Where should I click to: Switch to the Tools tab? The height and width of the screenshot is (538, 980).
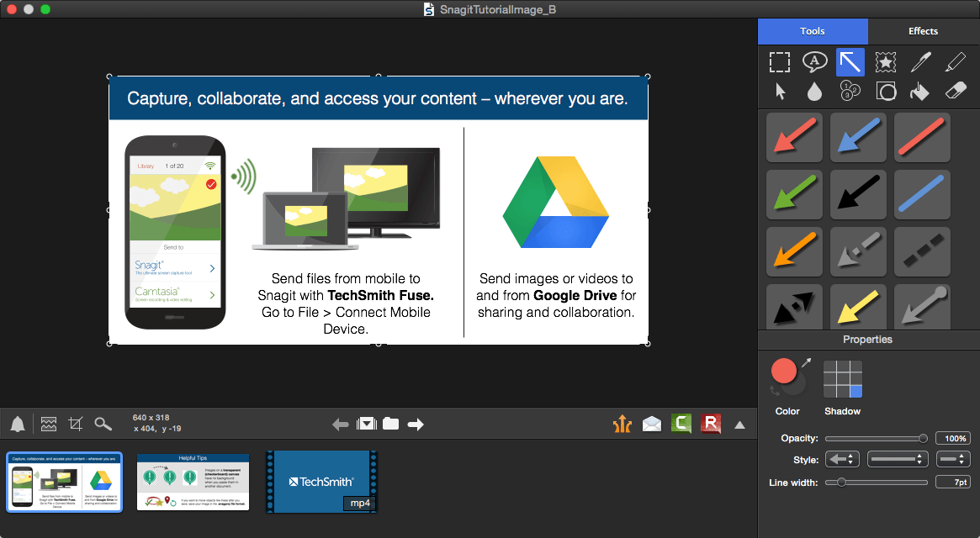(x=813, y=31)
